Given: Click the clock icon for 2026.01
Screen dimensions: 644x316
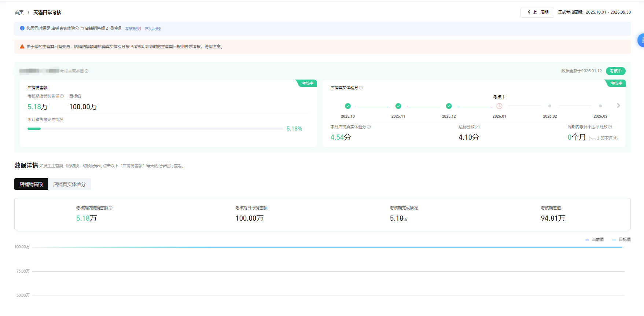Looking at the screenshot, I should tap(499, 106).
